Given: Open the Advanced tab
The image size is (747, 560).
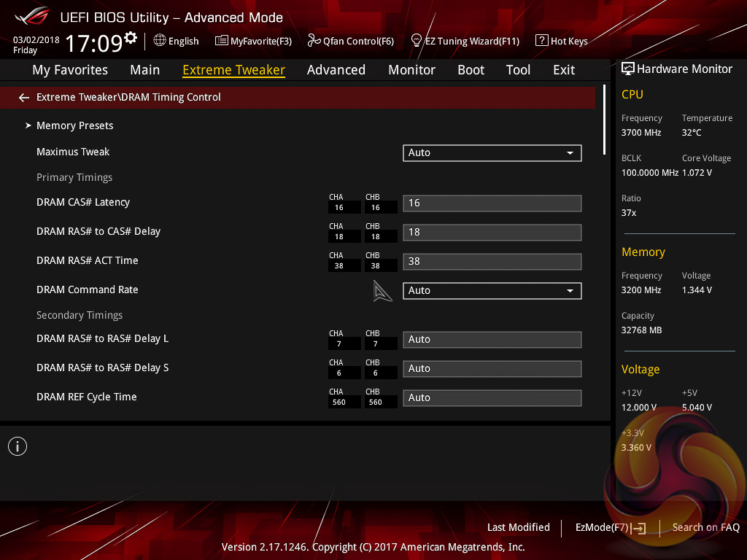Looking at the screenshot, I should pos(336,70).
